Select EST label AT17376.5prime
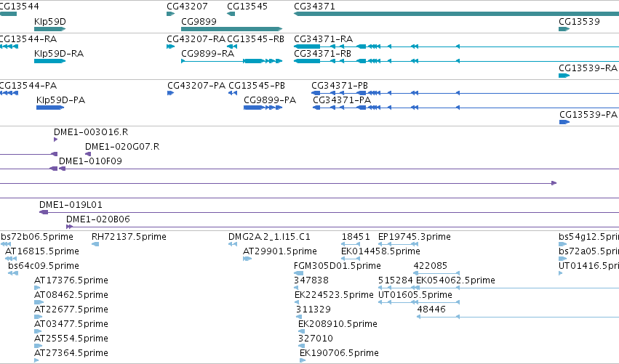Screen dimensions: 619x364 point(71,280)
